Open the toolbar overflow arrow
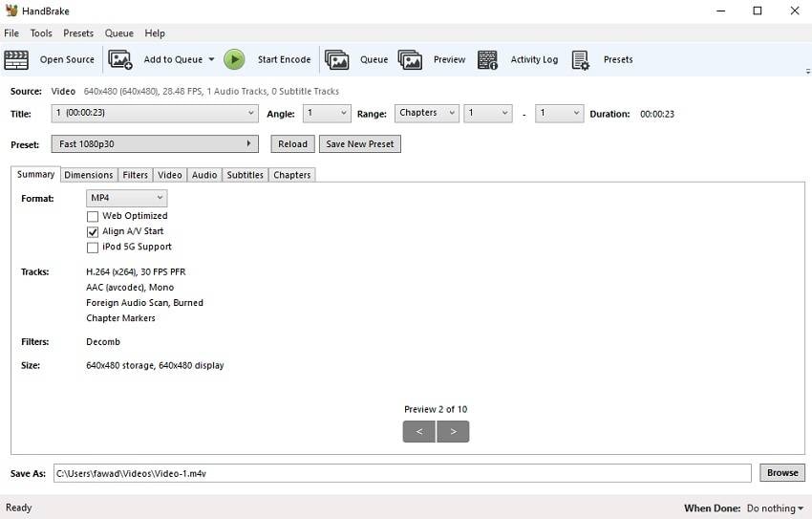Image resolution: width=812 pixels, height=519 pixels. coord(808,72)
